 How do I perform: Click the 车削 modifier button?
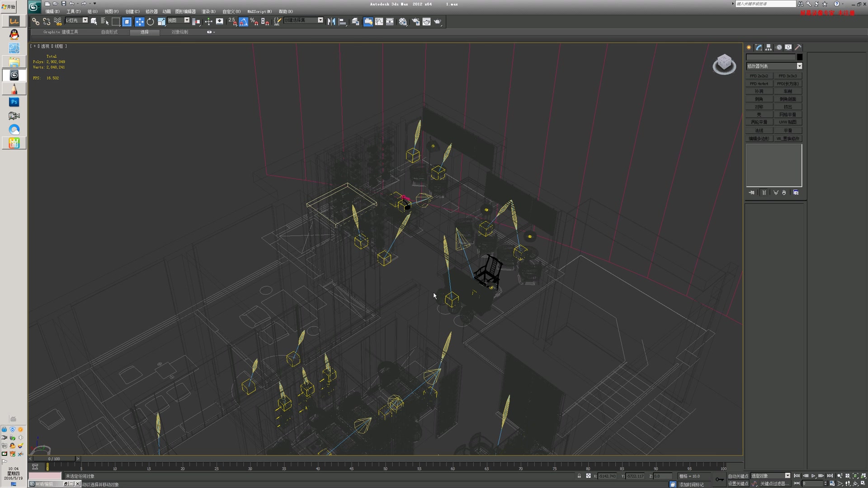[788, 91]
